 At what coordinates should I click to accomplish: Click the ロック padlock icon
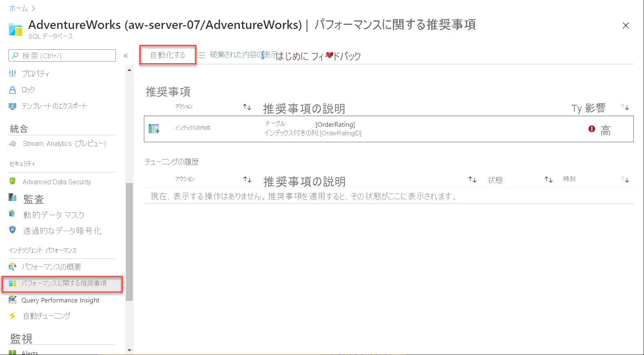(13, 90)
